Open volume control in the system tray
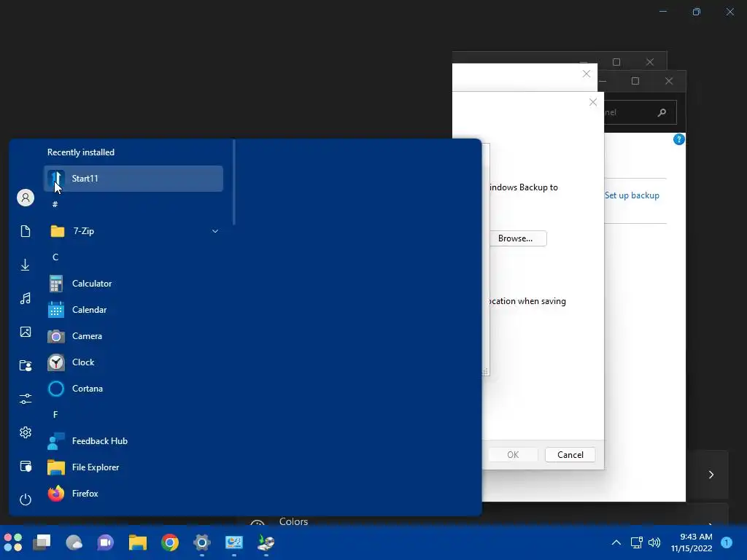The width and height of the screenshot is (747, 560). (654, 542)
